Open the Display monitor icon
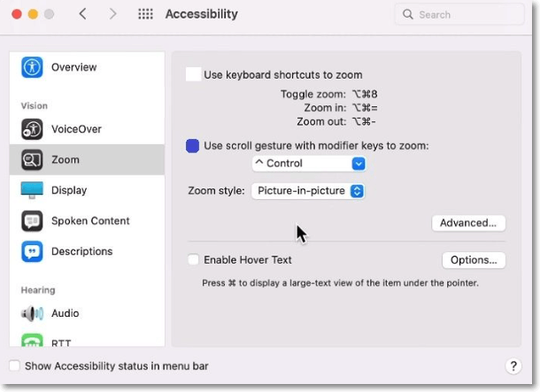This screenshot has height=392, width=540. tap(33, 190)
